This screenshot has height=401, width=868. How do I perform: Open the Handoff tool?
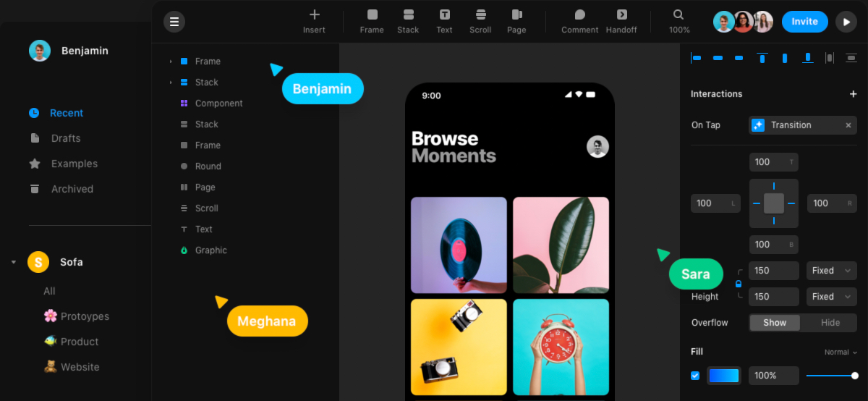pyautogui.click(x=621, y=21)
